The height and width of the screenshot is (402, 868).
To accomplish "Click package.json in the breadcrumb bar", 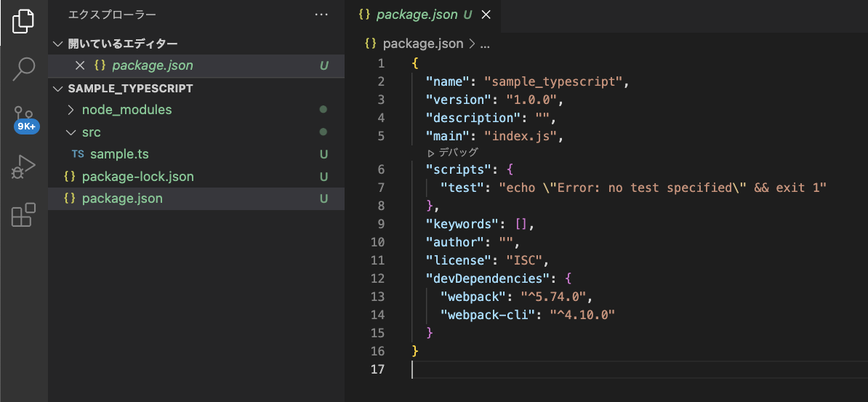I will click(x=423, y=44).
